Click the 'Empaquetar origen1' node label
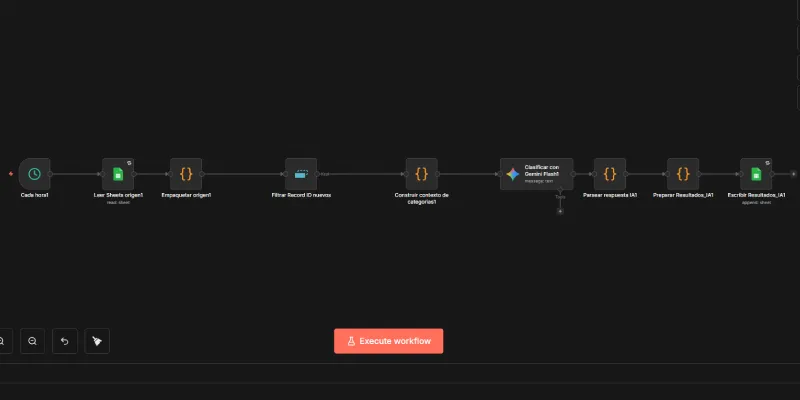800x400 pixels. pos(186,195)
